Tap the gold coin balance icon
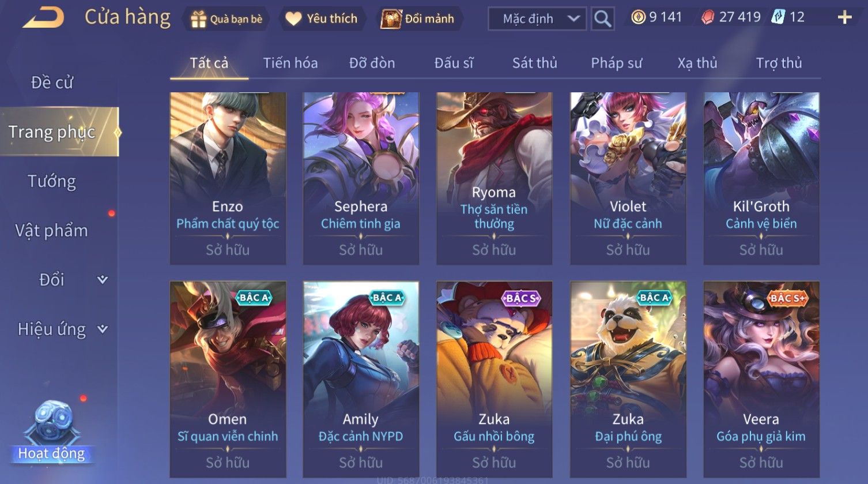The image size is (868, 484). coord(638,17)
